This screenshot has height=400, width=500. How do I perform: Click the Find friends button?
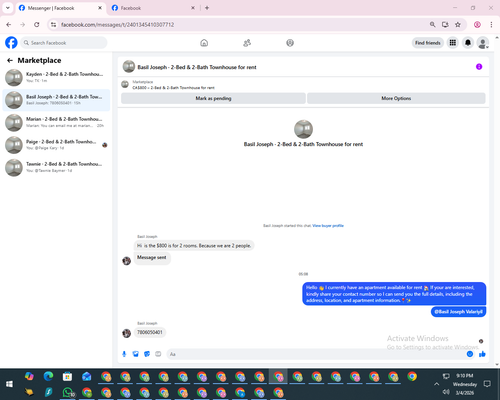(428, 43)
